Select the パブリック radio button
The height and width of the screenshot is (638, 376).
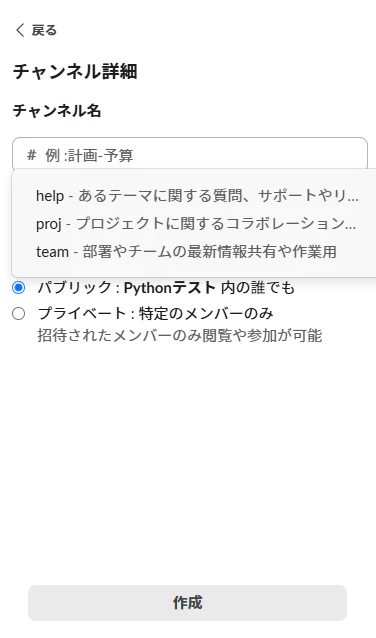coord(18,288)
